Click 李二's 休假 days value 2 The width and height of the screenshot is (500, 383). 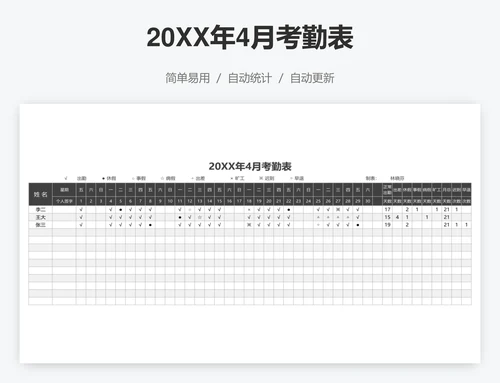(x=407, y=210)
